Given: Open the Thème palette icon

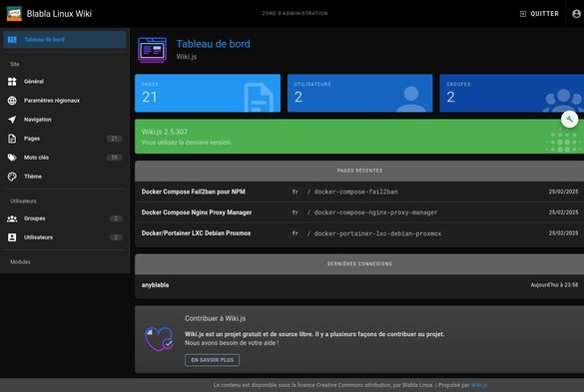Looking at the screenshot, I should click(12, 177).
